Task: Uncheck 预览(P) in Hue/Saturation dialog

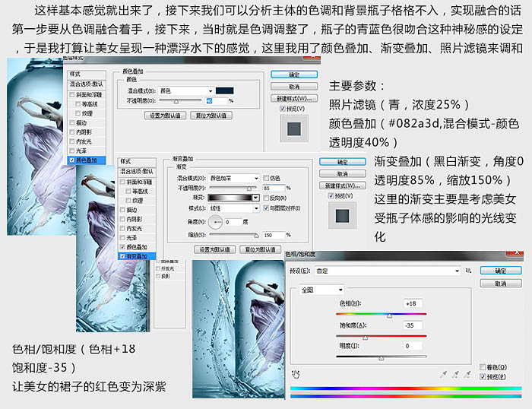Action: tap(483, 377)
